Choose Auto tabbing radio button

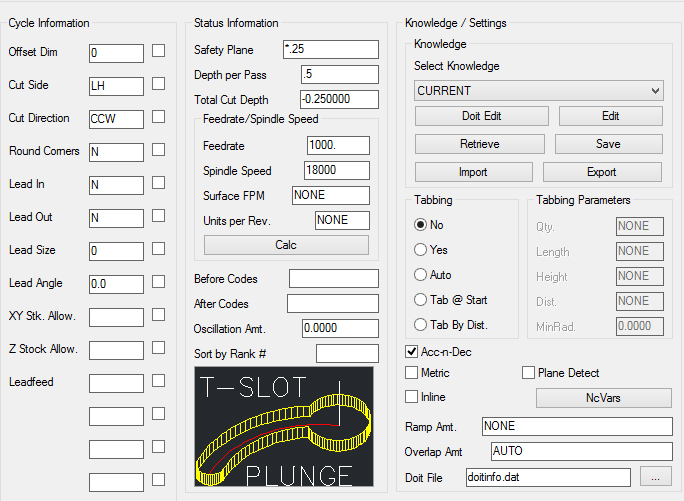(x=421, y=274)
